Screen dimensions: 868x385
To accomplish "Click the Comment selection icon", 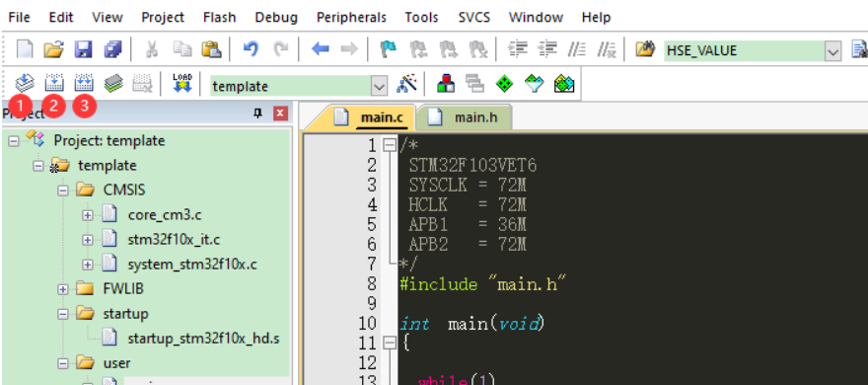I will [577, 50].
